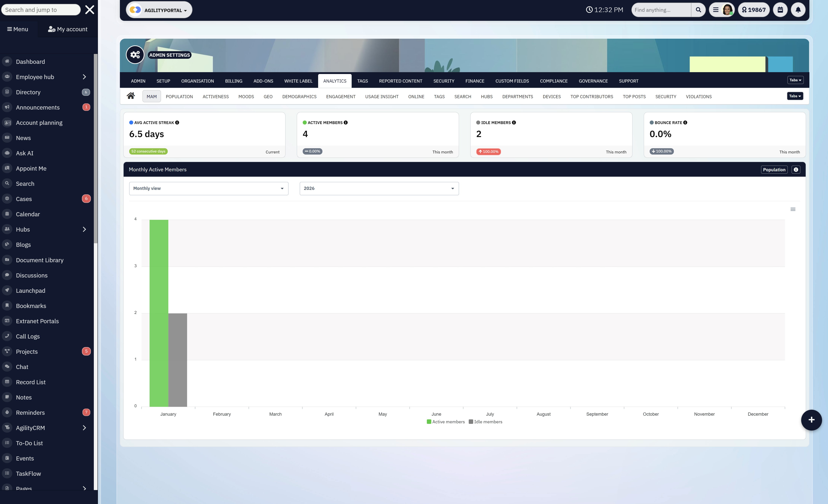Click the Find anything search field

click(661, 10)
